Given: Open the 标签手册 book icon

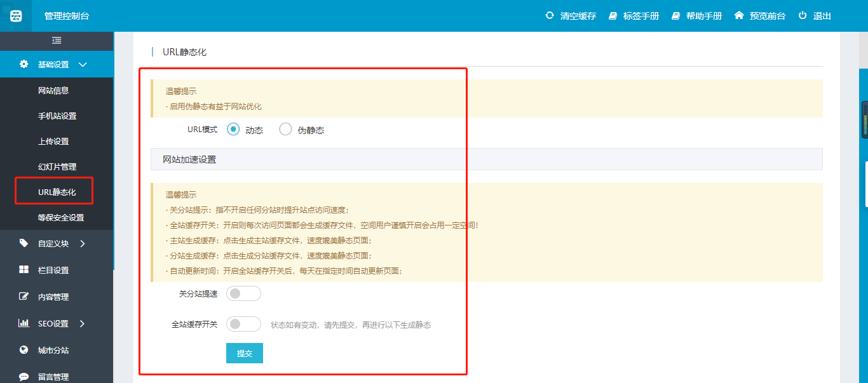Looking at the screenshot, I should [x=613, y=16].
